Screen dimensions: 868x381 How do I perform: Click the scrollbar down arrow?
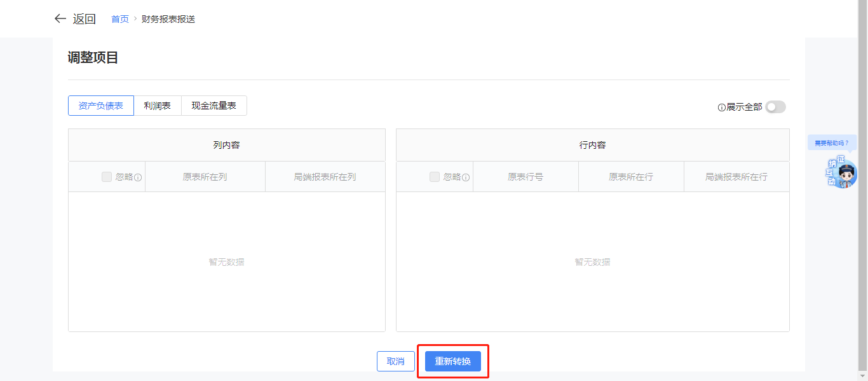[x=863, y=377]
